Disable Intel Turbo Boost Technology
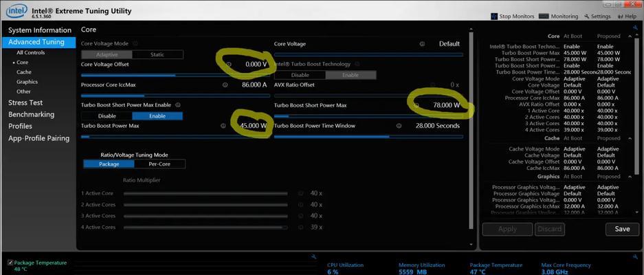 300,75
